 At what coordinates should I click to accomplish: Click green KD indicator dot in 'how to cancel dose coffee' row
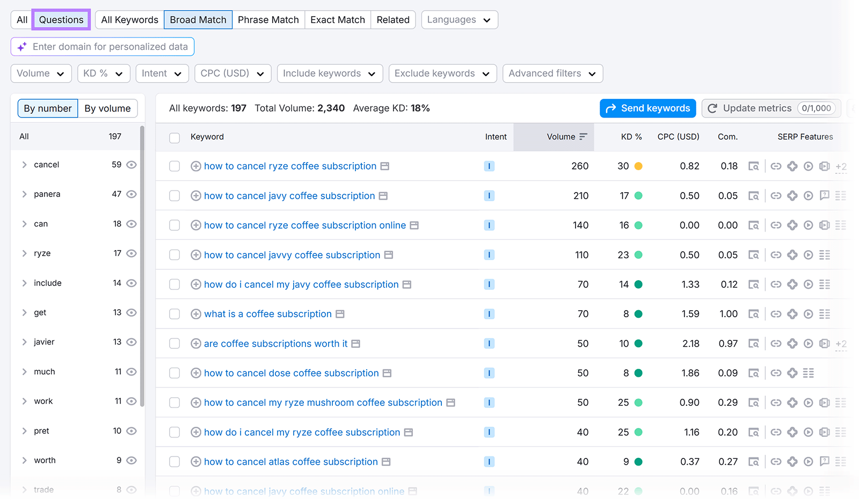click(x=638, y=373)
